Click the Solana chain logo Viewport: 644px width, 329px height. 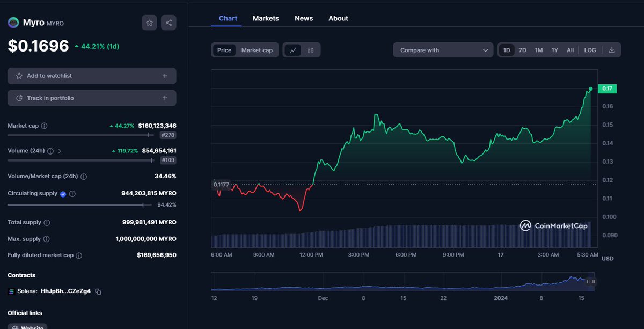click(x=12, y=291)
